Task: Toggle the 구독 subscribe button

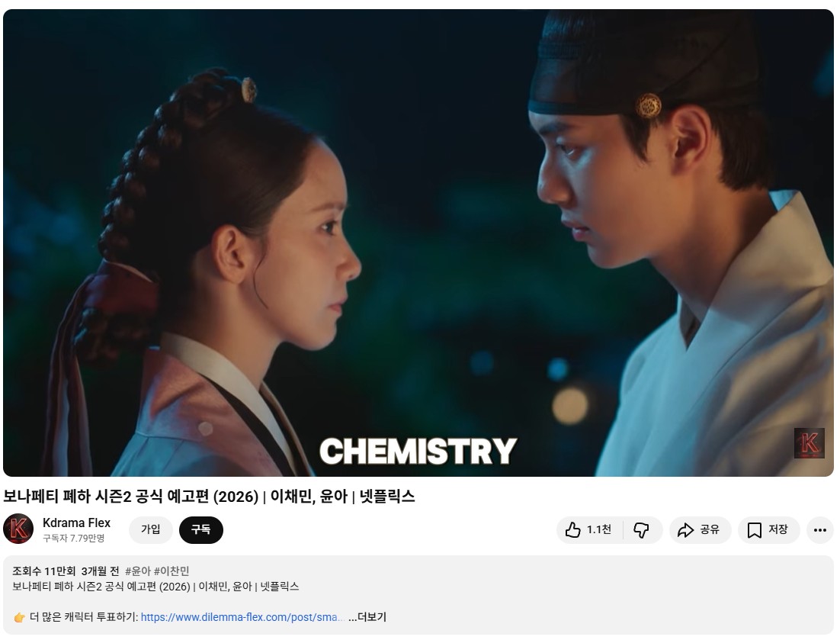Action: [x=201, y=529]
